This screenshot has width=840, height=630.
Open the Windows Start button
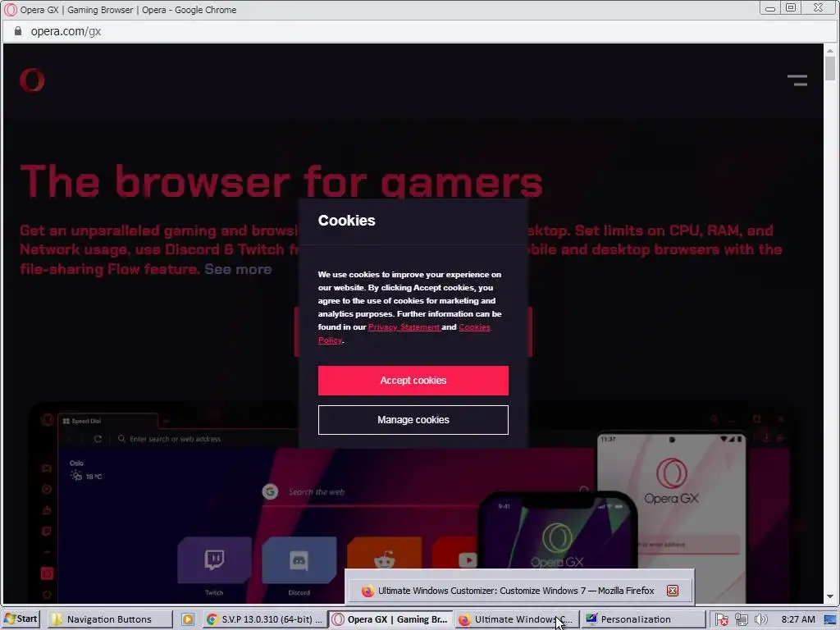[21, 619]
